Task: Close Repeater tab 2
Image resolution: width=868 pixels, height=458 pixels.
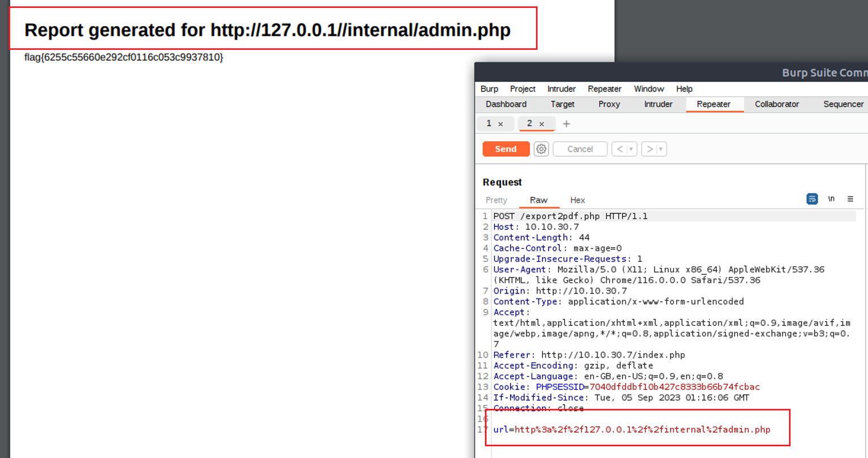Action: pos(542,124)
